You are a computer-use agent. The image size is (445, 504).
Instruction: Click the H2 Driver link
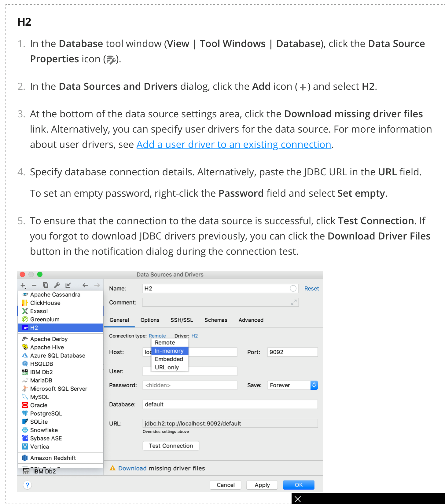coord(194,336)
